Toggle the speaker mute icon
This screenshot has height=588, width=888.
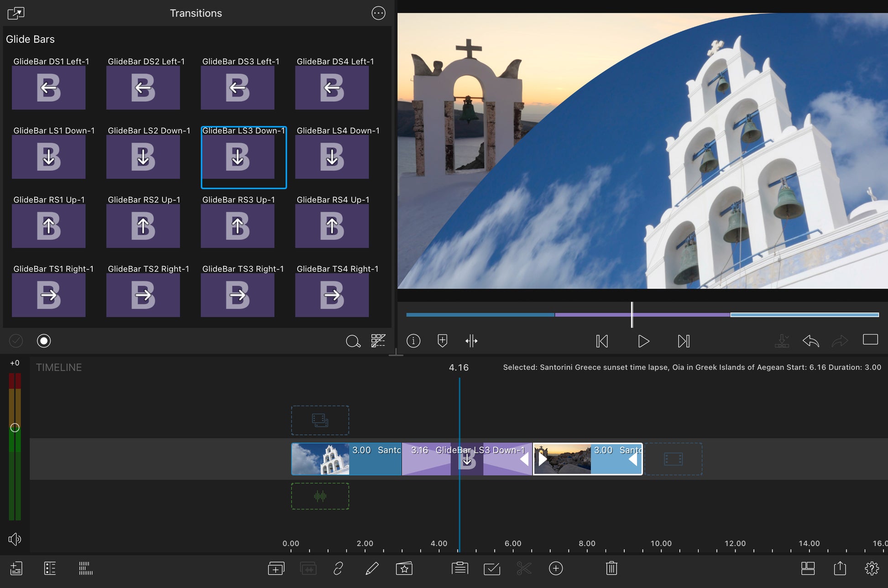coord(15,539)
